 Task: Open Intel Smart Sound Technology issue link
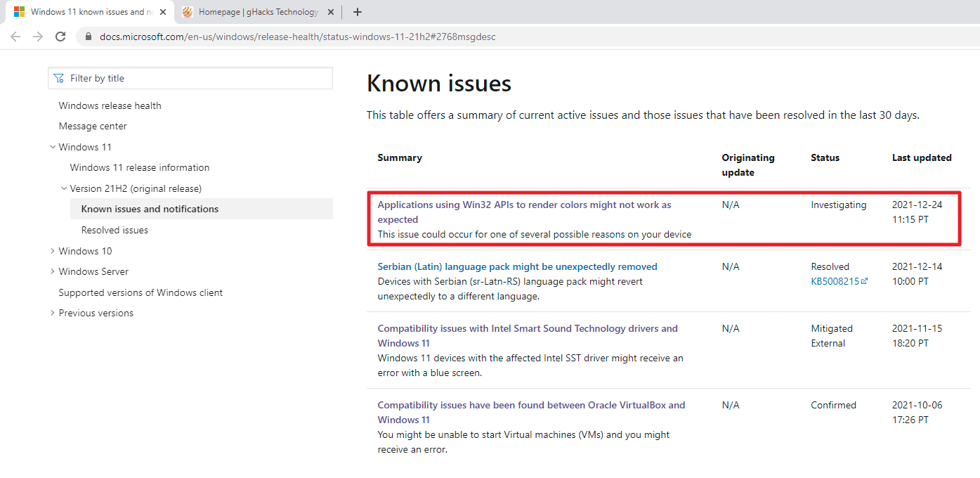[528, 335]
